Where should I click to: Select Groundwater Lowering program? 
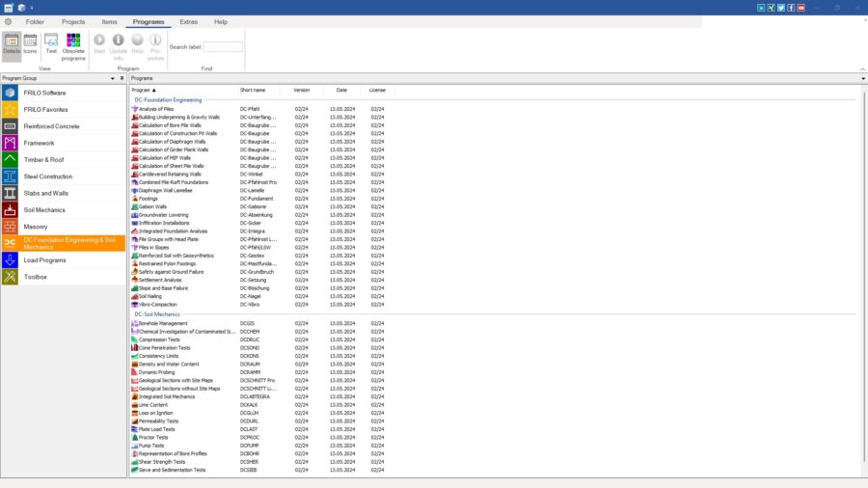click(x=163, y=215)
